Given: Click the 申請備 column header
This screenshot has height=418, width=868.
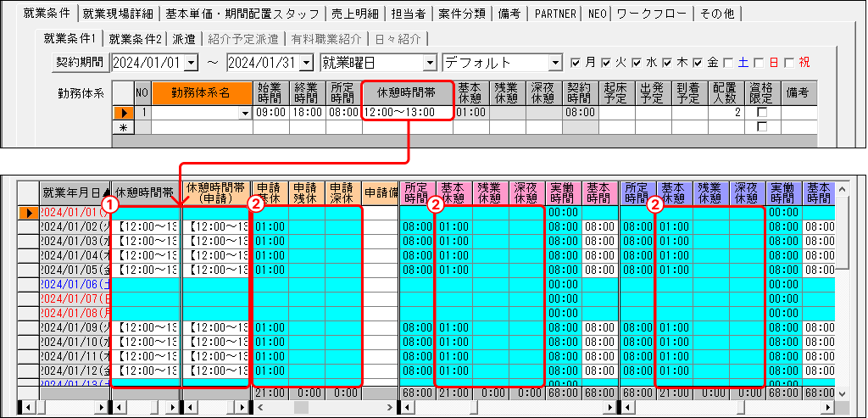Looking at the screenshot, I should [380, 192].
